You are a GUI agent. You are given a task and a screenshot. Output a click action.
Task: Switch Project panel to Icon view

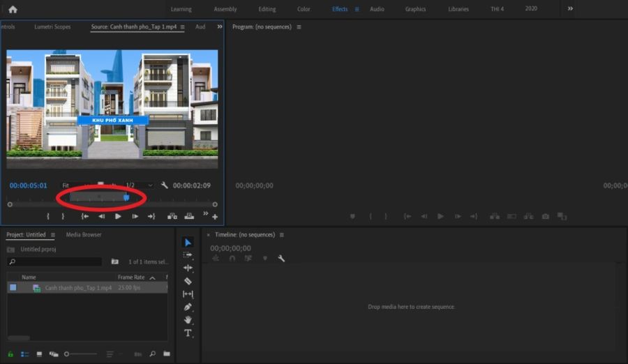point(39,354)
